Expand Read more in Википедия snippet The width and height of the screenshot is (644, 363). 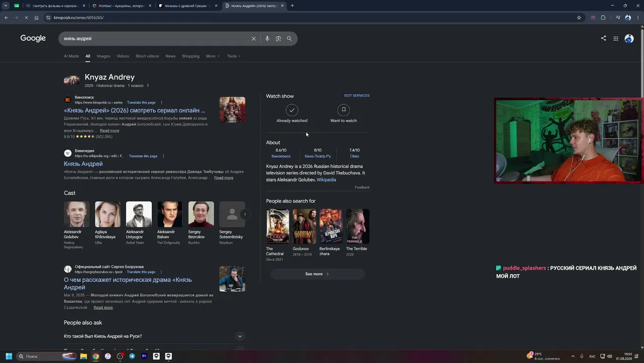[223, 178]
